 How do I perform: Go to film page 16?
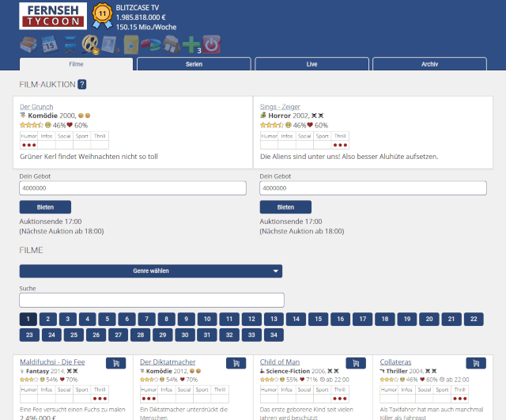[341, 319]
